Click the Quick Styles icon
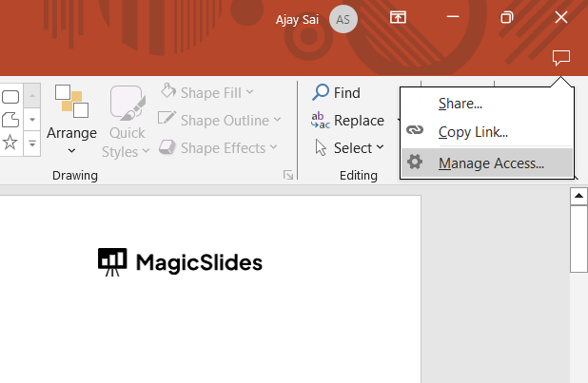 pos(127,105)
